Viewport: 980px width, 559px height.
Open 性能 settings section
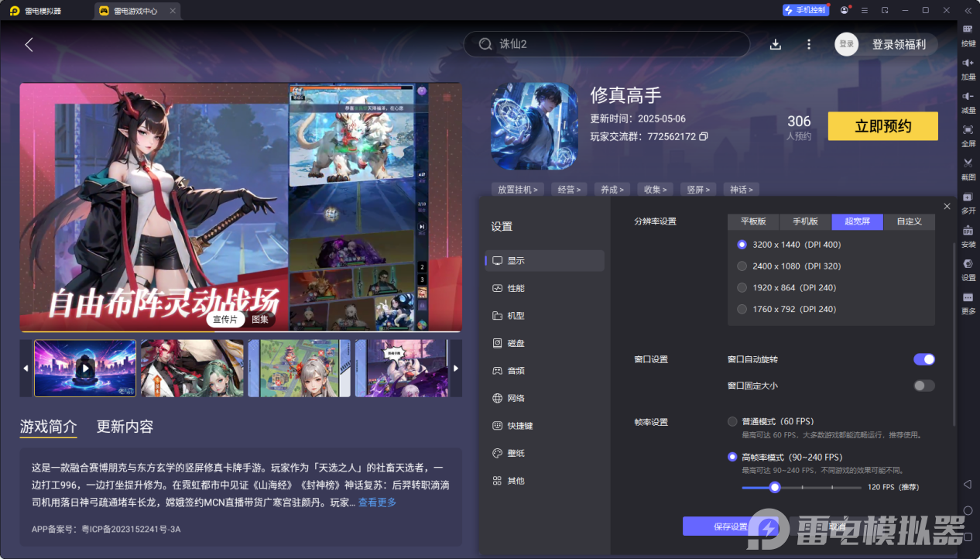pos(545,288)
